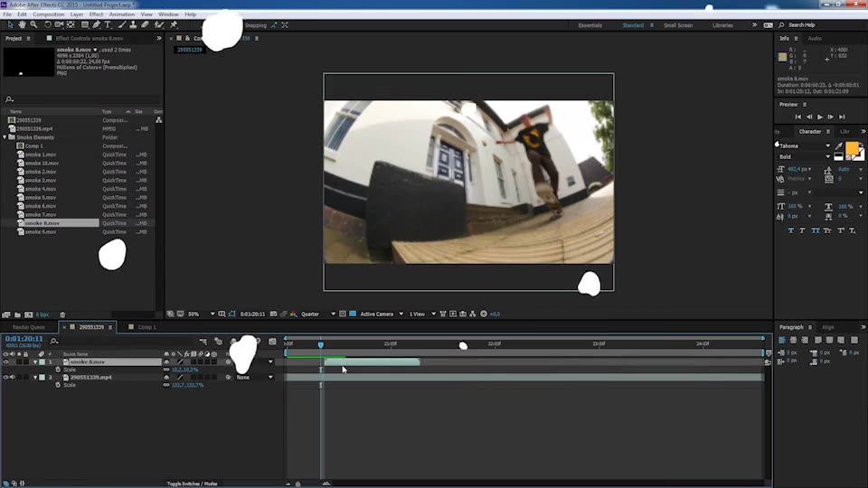
Task: Click the new composition icon in Project panel
Action: tap(29, 314)
